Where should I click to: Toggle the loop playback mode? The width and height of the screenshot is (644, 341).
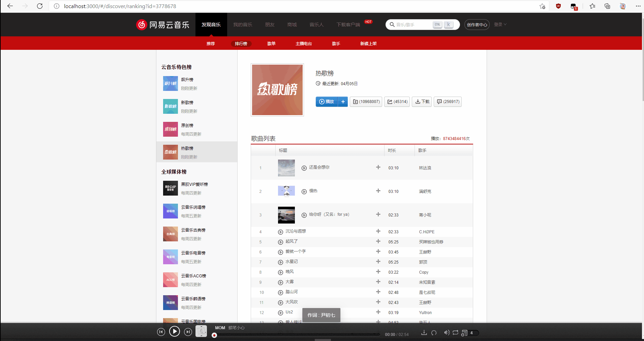(x=455, y=333)
